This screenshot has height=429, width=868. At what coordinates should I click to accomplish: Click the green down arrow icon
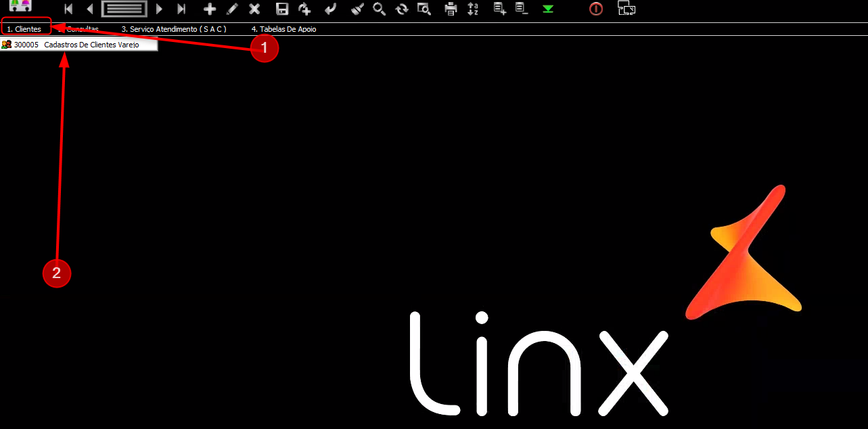click(548, 9)
